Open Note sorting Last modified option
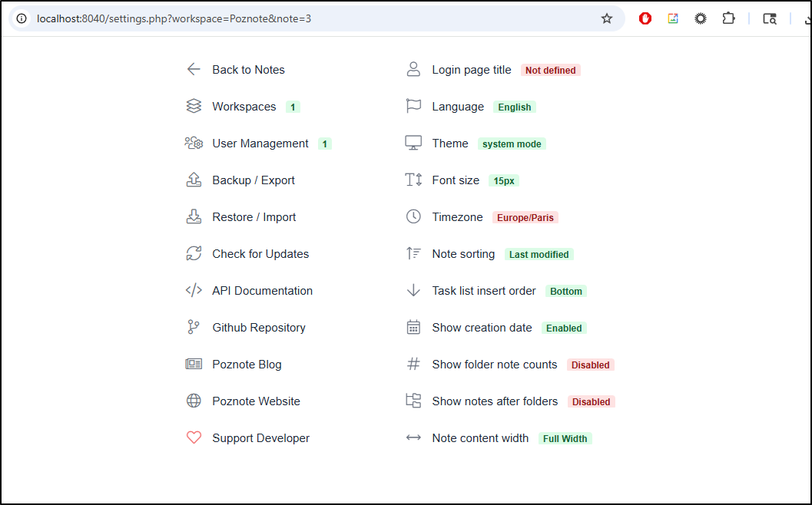 [x=539, y=255]
